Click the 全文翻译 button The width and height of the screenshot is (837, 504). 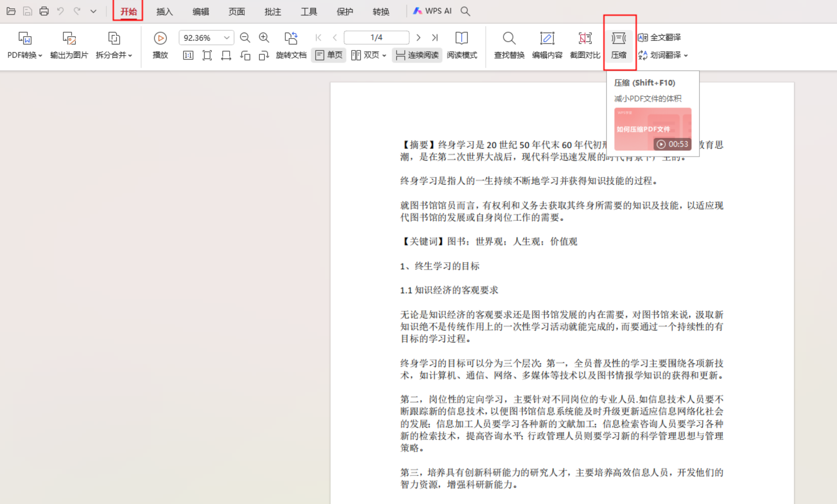(659, 37)
